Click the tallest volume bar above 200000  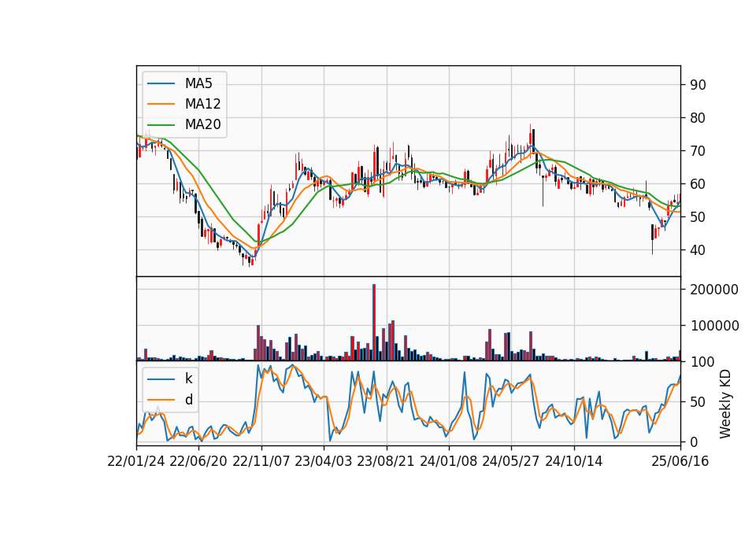coord(373,323)
